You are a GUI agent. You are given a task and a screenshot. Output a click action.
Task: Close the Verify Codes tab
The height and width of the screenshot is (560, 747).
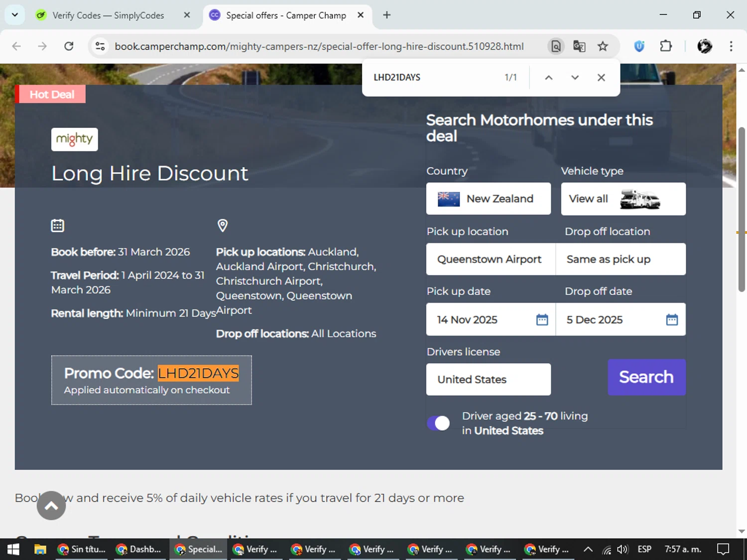tap(187, 15)
